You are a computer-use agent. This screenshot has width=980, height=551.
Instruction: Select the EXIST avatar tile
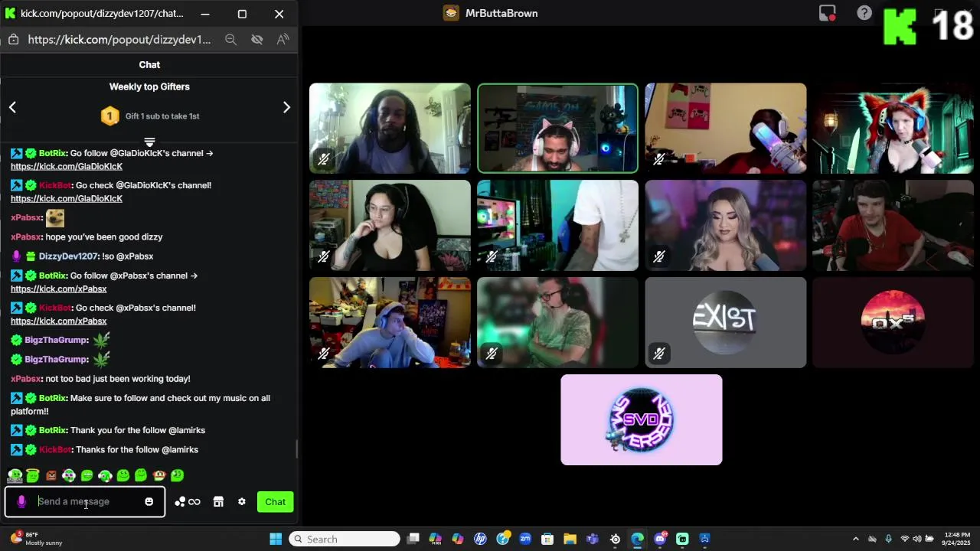tap(725, 322)
